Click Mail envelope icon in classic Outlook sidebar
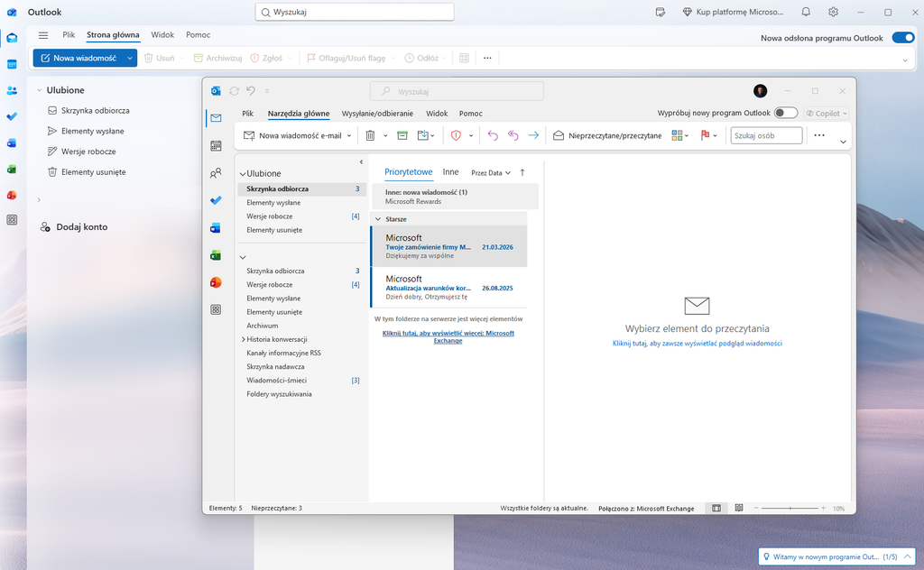The image size is (924, 570). pos(216,118)
